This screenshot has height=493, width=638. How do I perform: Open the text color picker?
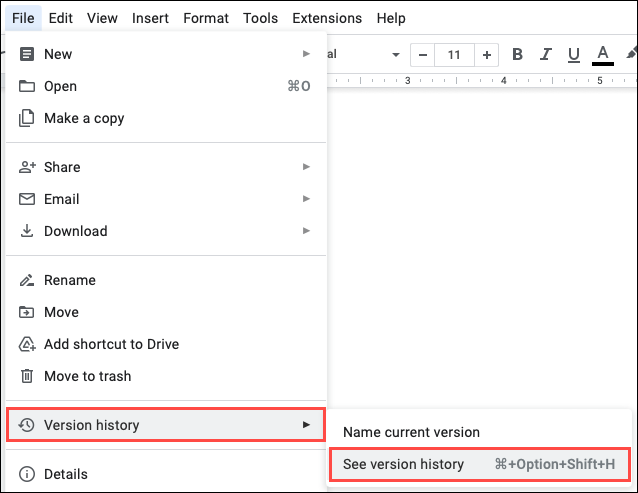603,55
